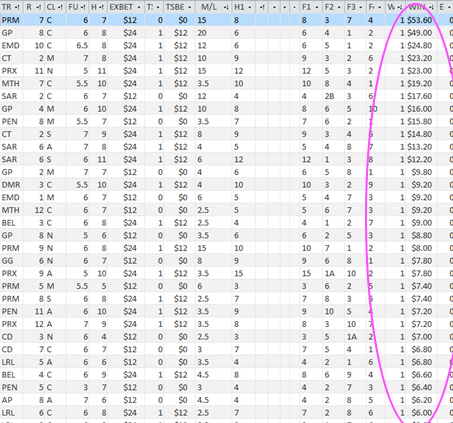Click the 2B cell in F2 column

334,96
